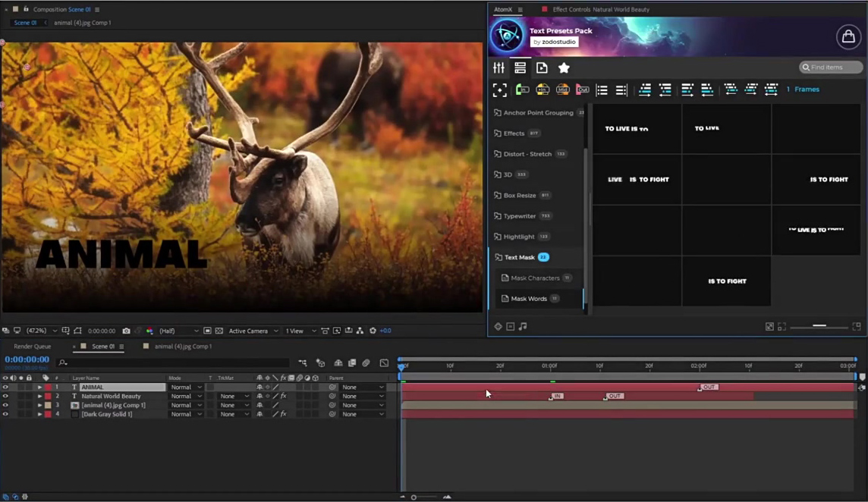Open the Graph Editor icon in timeline
The height and width of the screenshot is (502, 868).
385,362
